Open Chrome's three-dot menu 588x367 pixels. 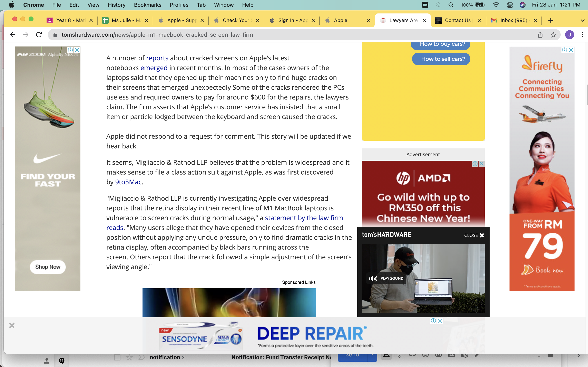582,35
